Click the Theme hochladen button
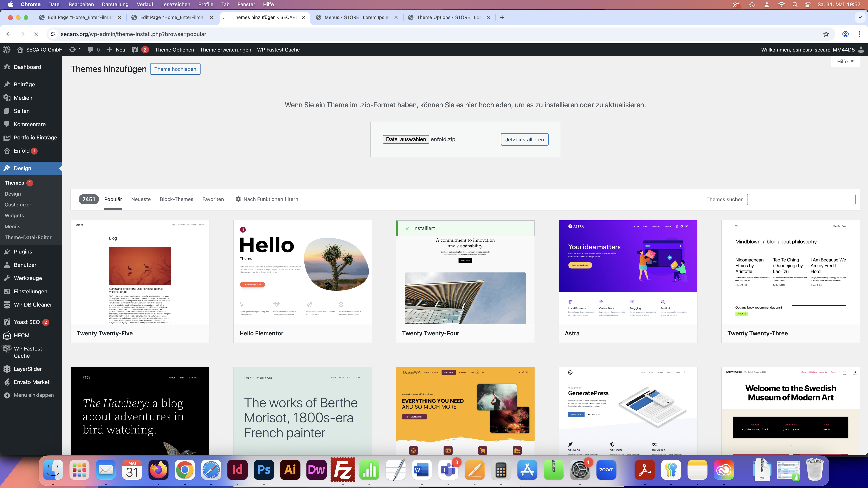 (x=175, y=69)
